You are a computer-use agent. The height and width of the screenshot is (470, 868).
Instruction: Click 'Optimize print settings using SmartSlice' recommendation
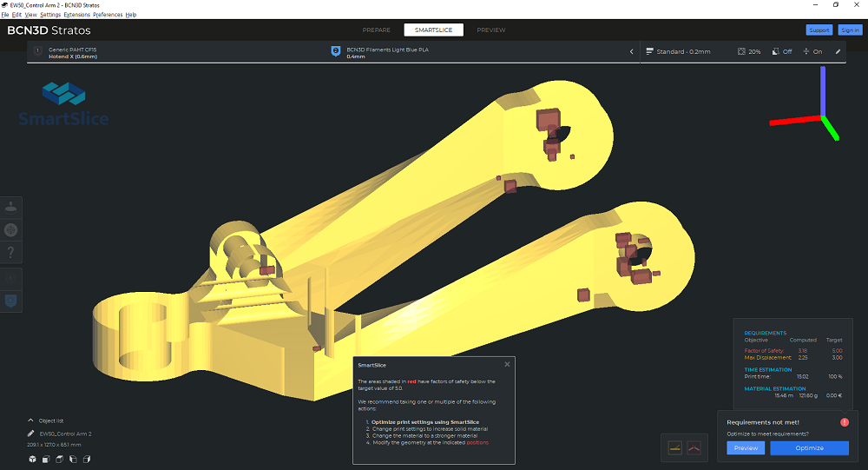coord(425,421)
